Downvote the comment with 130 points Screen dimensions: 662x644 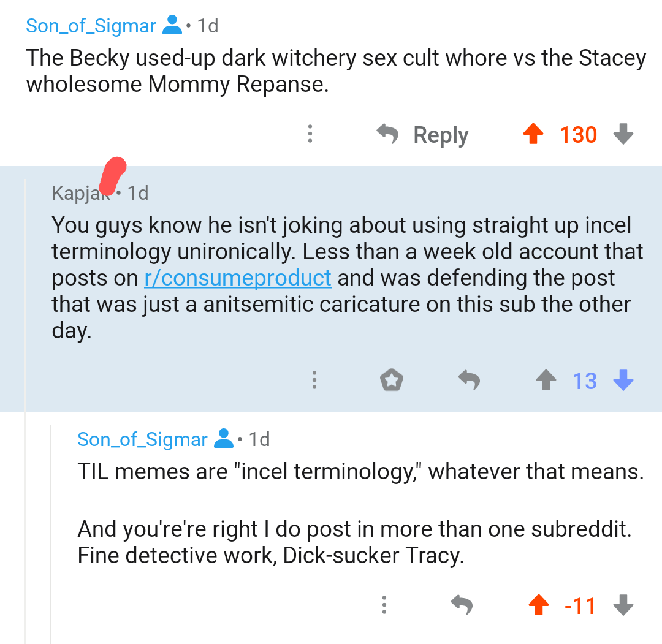tap(623, 134)
